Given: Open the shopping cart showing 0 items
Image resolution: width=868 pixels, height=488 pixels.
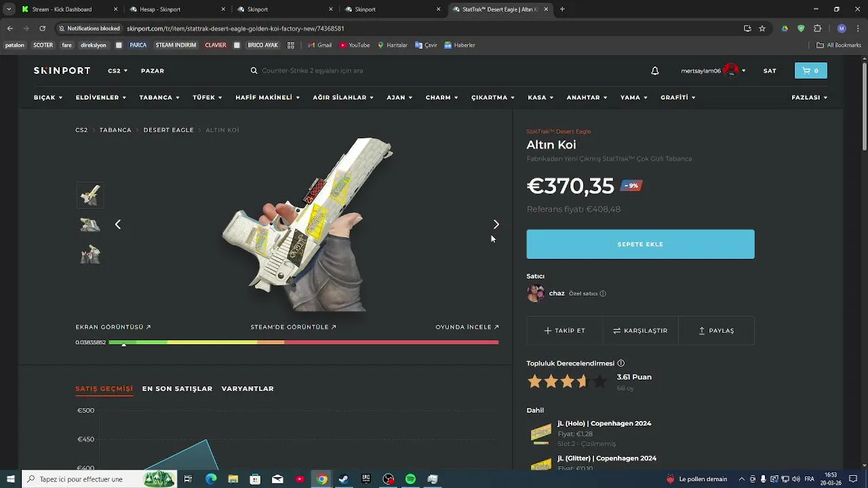Looking at the screenshot, I should click(x=810, y=70).
